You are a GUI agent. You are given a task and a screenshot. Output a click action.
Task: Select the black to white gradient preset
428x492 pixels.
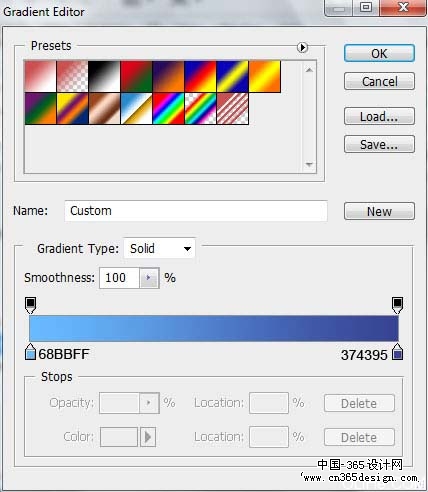pos(104,76)
